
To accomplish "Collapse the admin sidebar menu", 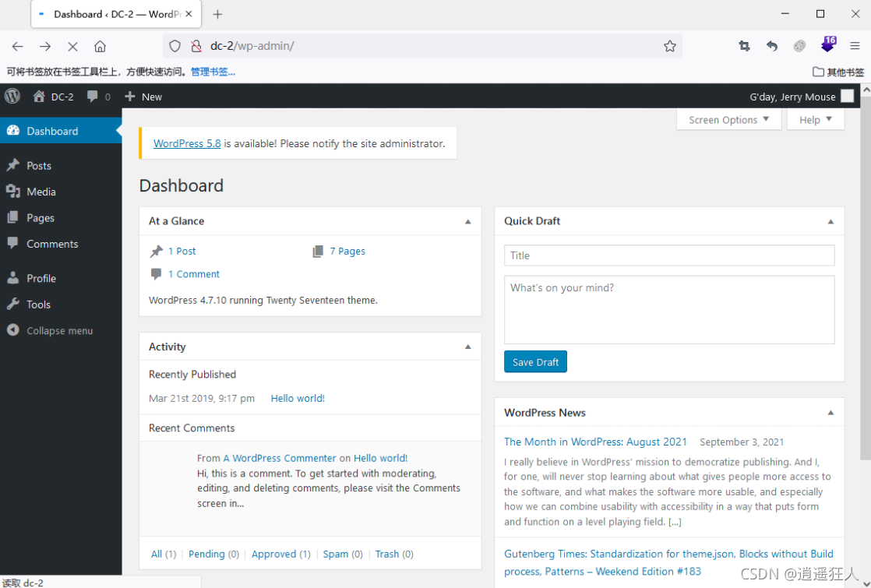I will coord(49,330).
